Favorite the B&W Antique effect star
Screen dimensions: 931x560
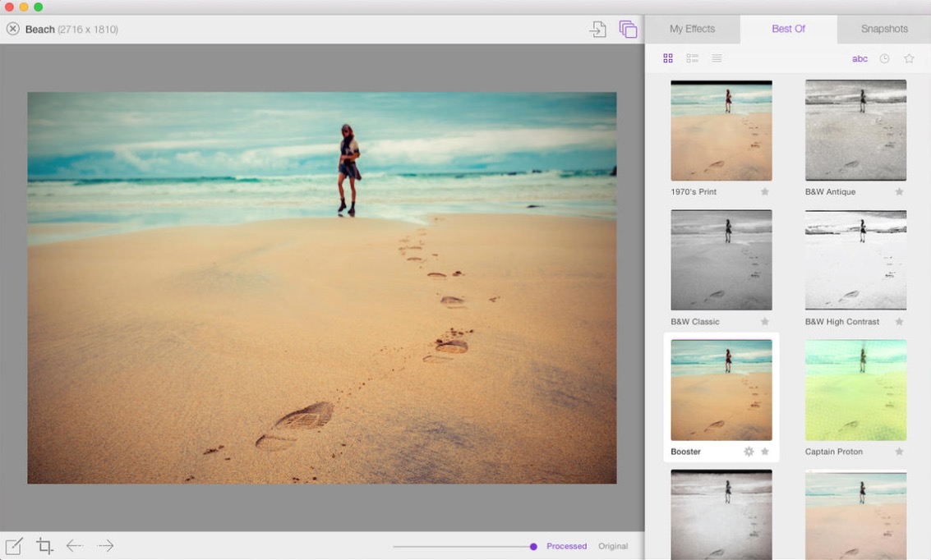pyautogui.click(x=900, y=191)
